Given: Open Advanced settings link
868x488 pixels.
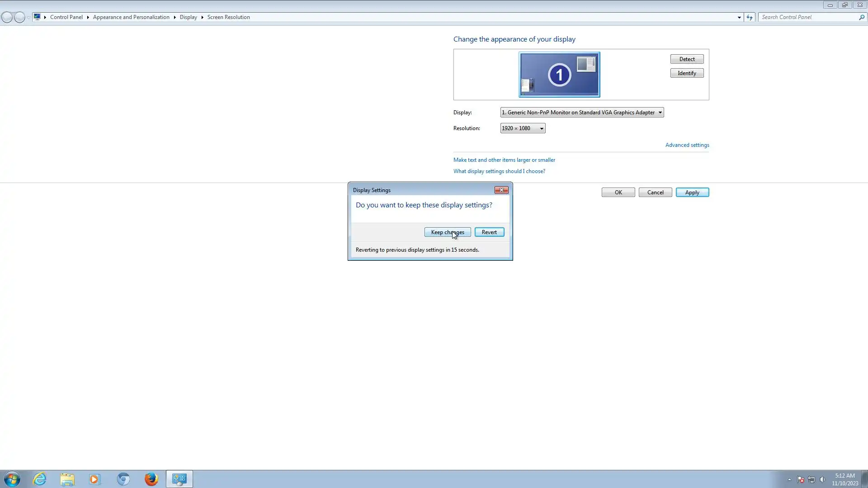Looking at the screenshot, I should click(x=687, y=145).
